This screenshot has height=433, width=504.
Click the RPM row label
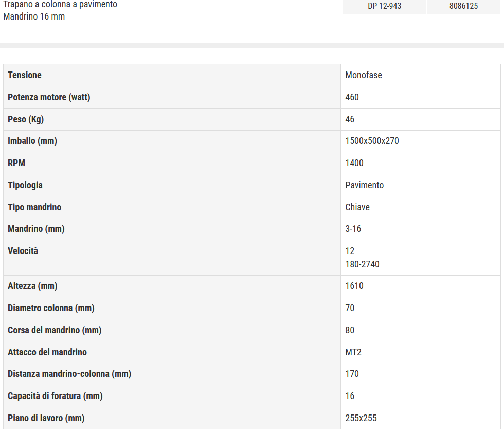coord(16,164)
